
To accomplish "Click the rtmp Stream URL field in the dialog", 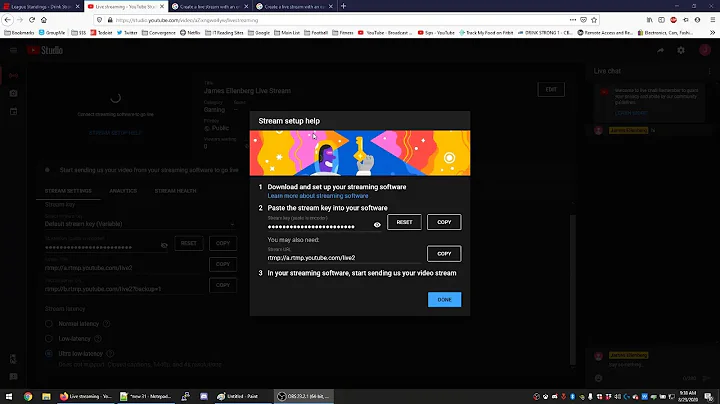I will pyautogui.click(x=343, y=258).
